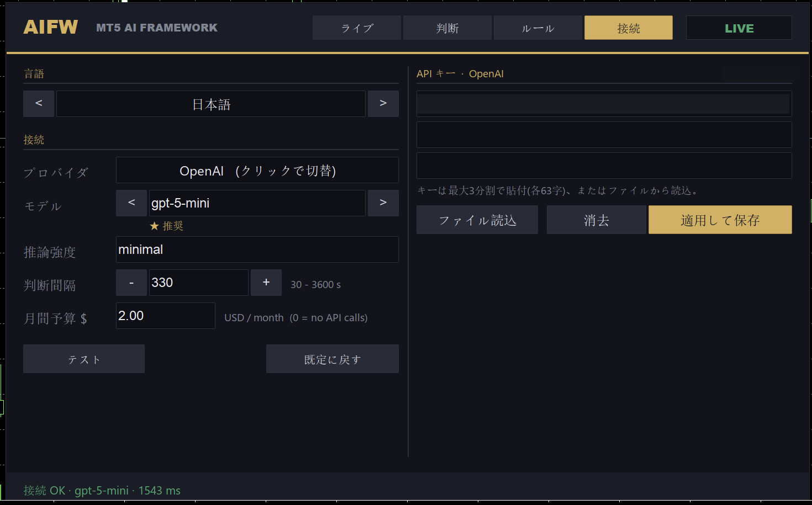Click the '30 - 3600 s' range hint
This screenshot has width=812, height=505.
pos(315,285)
